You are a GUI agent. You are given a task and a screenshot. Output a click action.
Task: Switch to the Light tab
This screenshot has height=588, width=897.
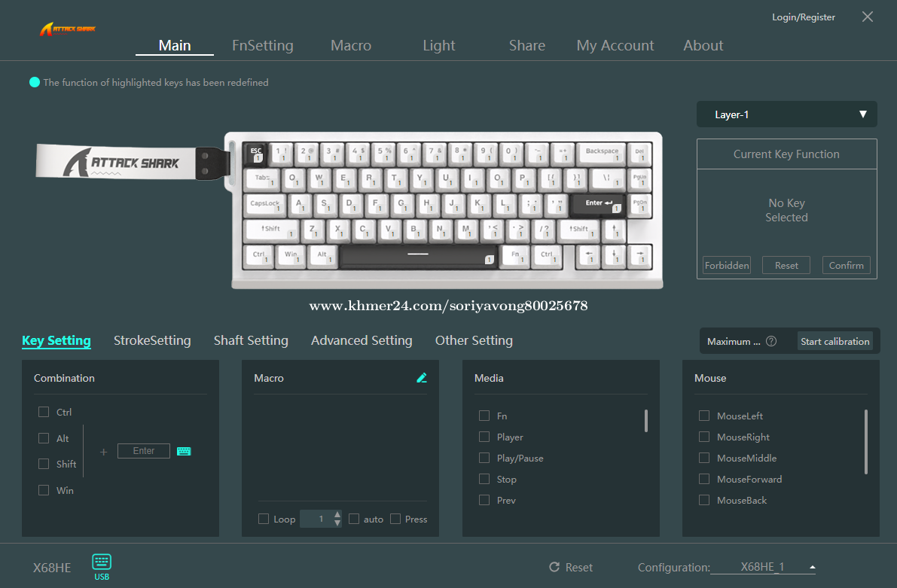pyautogui.click(x=438, y=45)
